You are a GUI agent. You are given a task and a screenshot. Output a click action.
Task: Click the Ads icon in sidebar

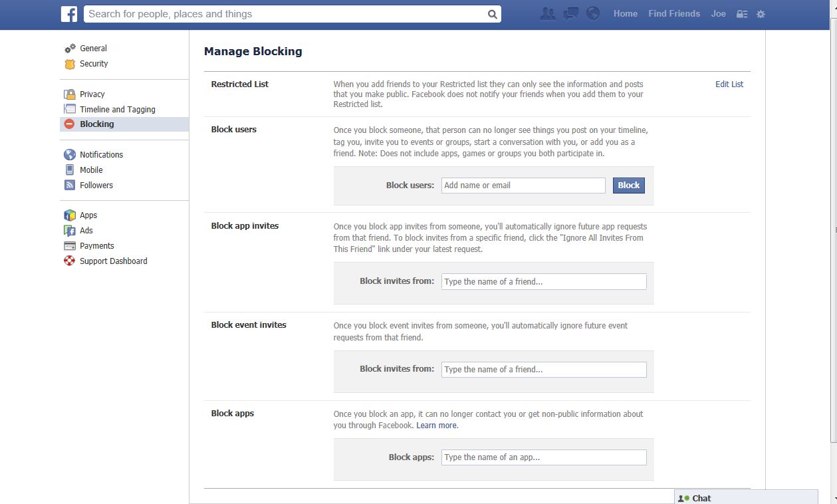click(x=70, y=231)
